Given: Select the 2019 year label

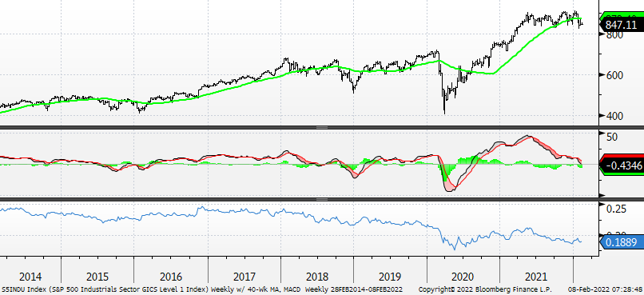Looking at the screenshot, I should (x=390, y=277).
